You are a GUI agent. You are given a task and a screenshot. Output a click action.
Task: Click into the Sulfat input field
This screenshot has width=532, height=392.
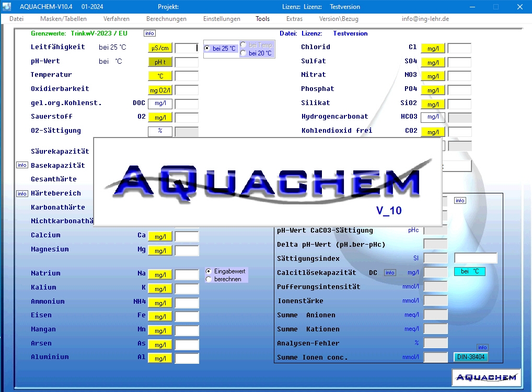(x=459, y=62)
